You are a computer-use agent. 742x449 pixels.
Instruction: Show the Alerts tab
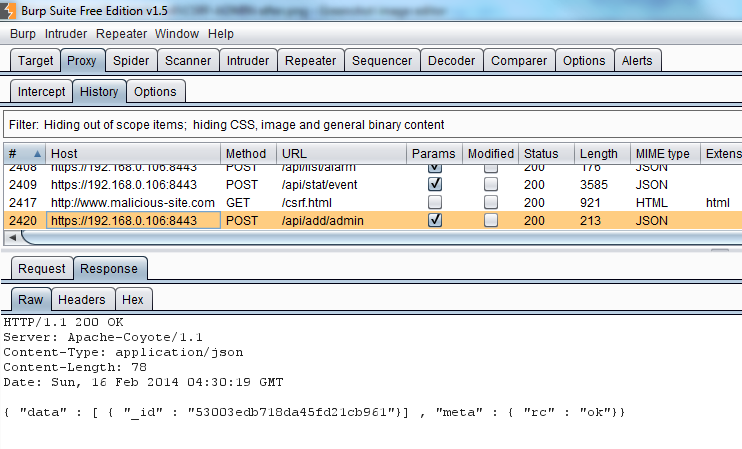click(637, 61)
